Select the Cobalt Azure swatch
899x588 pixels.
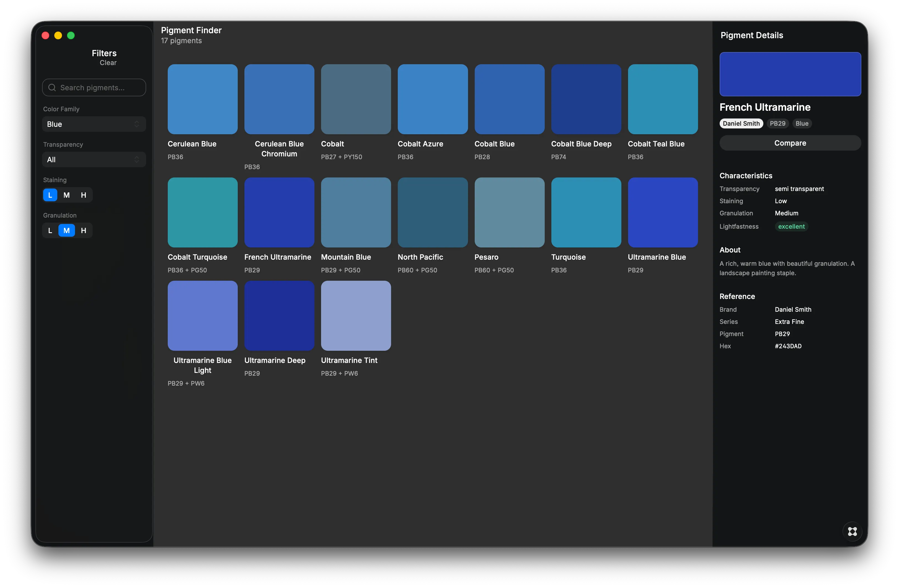coord(433,99)
